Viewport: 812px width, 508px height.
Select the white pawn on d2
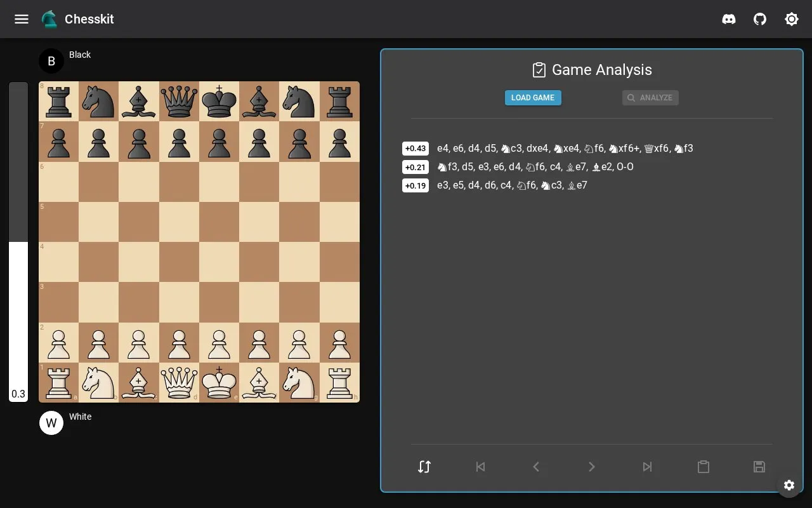[x=179, y=342]
